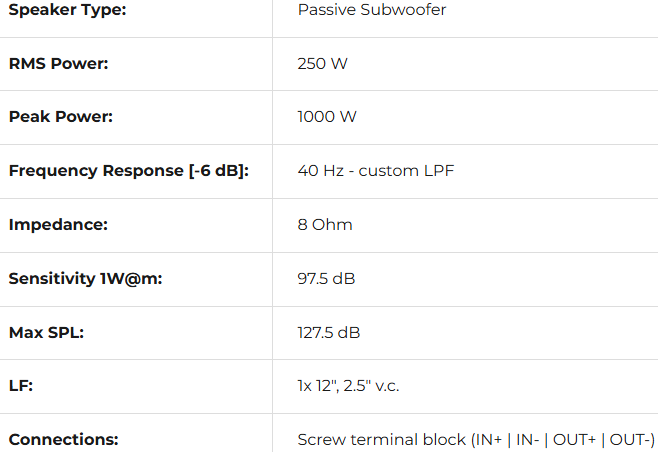This screenshot has height=452, width=658.
Task: Click the 'LF:' row label
Action: point(21,385)
